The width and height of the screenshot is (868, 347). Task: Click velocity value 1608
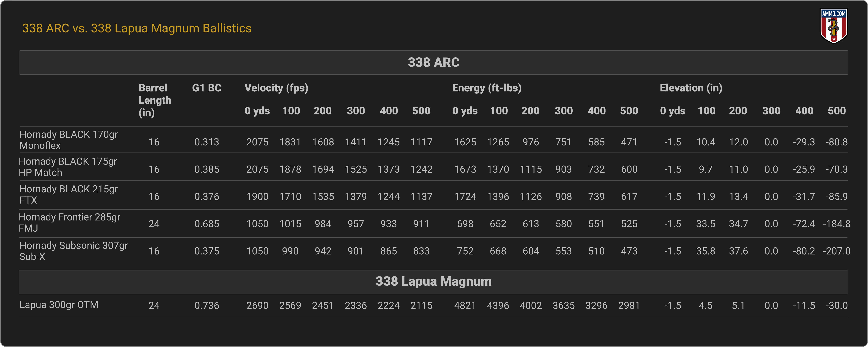(323, 142)
